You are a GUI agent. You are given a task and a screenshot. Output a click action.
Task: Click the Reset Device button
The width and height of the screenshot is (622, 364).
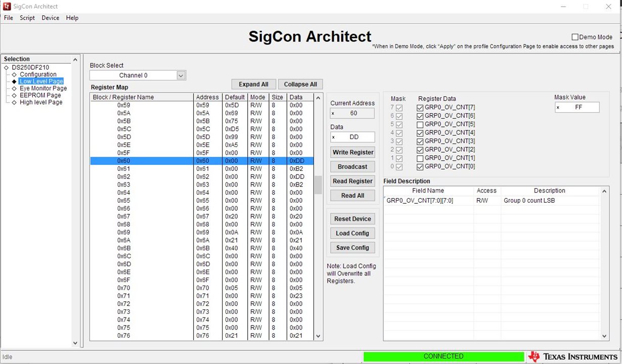click(353, 219)
